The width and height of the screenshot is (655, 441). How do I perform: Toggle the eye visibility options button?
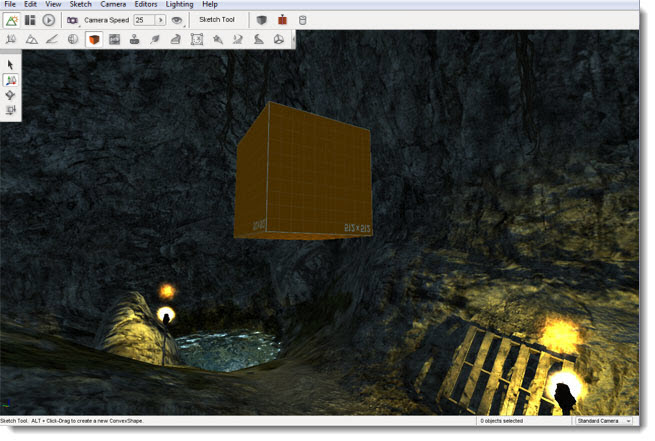pyautogui.click(x=177, y=20)
